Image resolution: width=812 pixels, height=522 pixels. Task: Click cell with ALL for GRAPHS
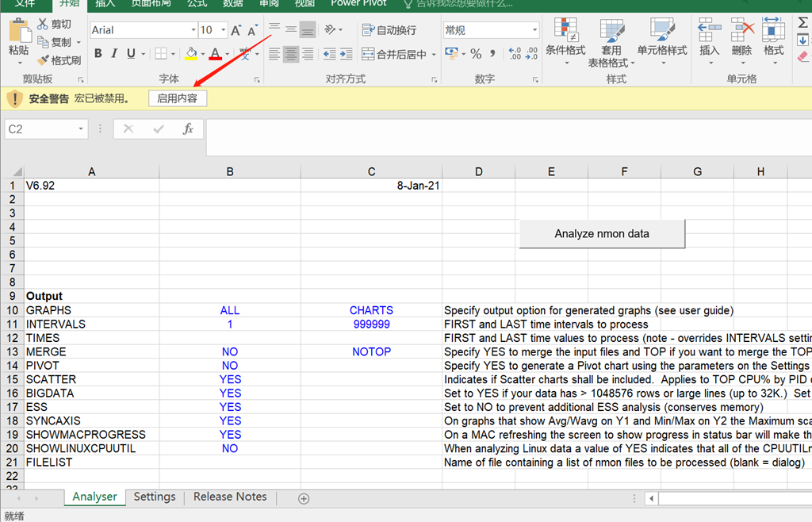230,310
